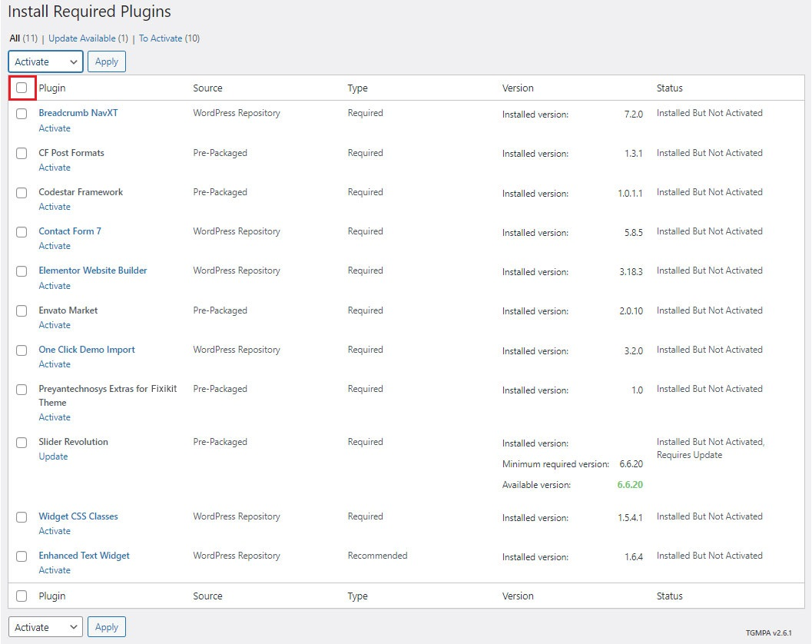Image resolution: width=812 pixels, height=644 pixels.
Task: Check the Contact Form 7 checkbox
Action: coord(22,232)
